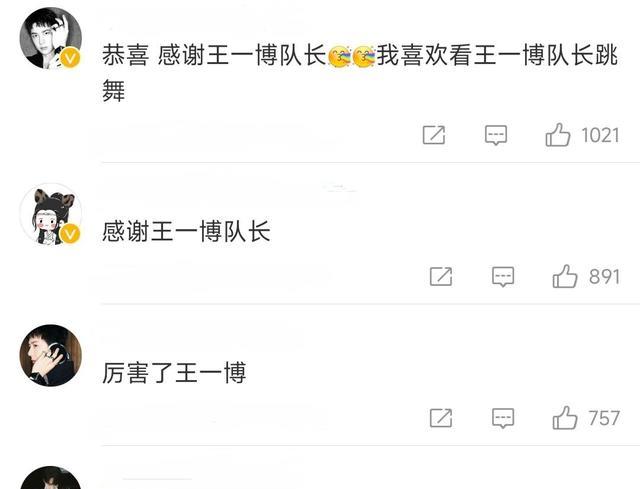Viewport: 640px width, 489px height.
Task: Reply to the comment with 891 likes
Action: (x=503, y=277)
